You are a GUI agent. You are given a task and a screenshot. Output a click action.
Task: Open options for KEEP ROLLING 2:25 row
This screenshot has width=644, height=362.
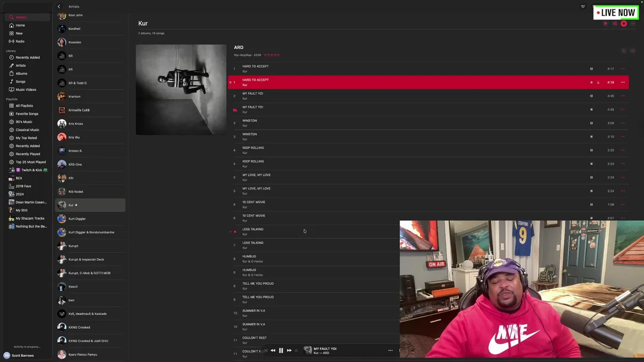click(x=623, y=150)
